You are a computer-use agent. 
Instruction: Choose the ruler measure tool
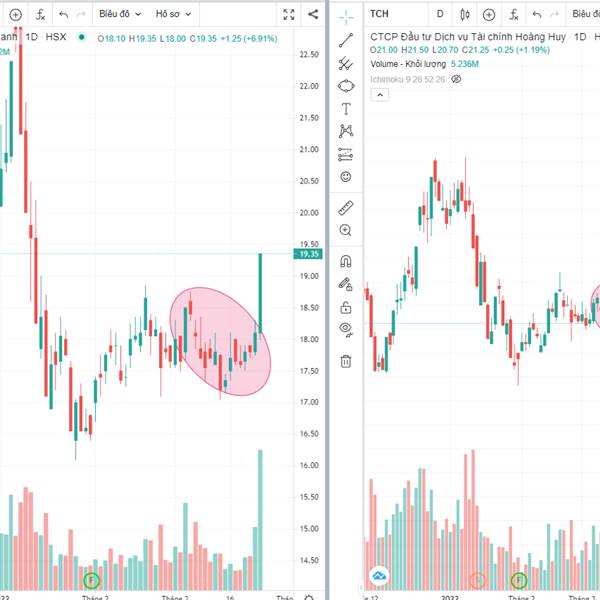(x=346, y=208)
